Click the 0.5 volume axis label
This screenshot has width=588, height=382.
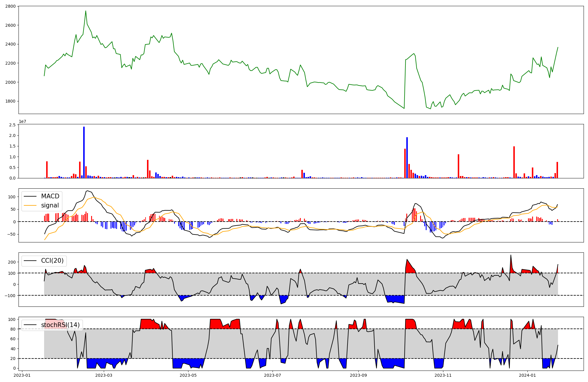click(x=12, y=167)
